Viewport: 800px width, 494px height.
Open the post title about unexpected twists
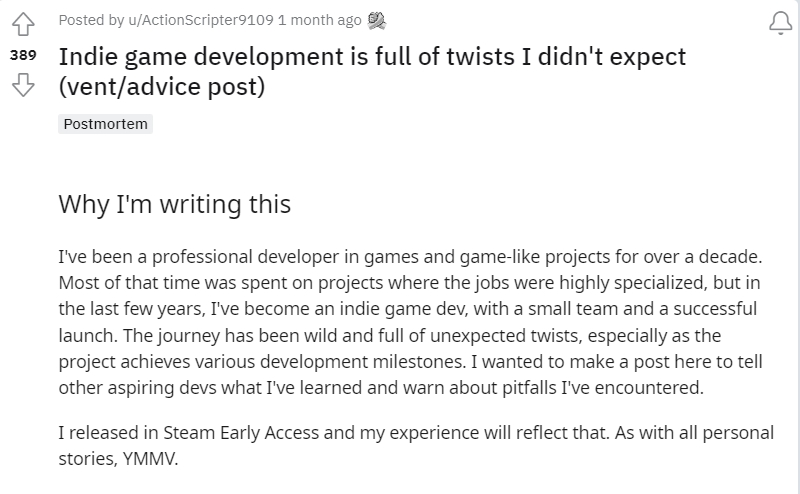point(372,71)
